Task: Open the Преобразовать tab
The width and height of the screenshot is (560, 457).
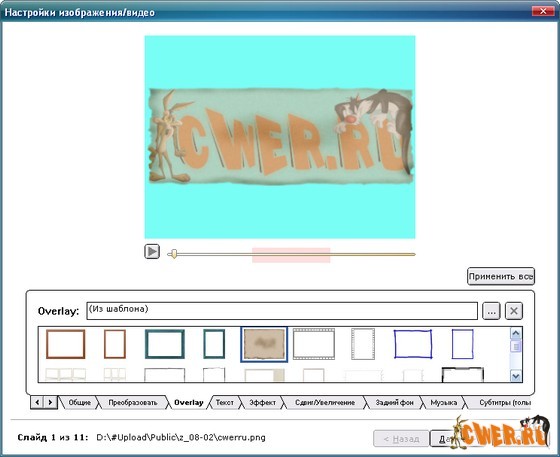Action: point(132,402)
